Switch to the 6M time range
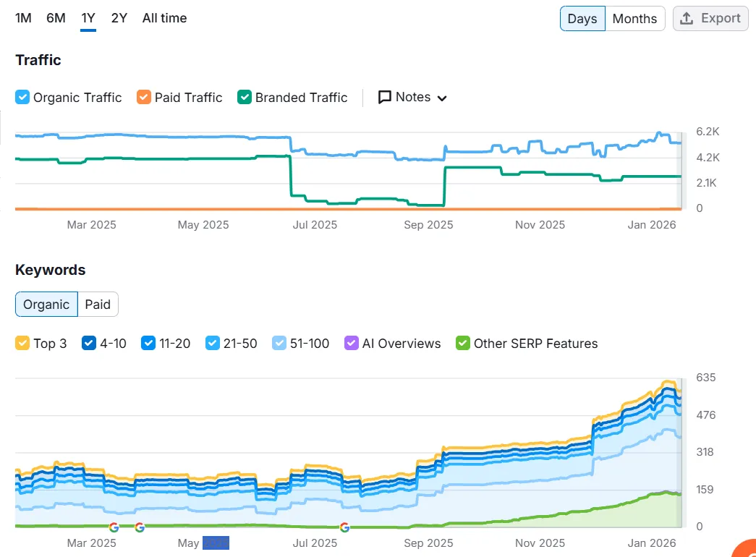This screenshot has width=756, height=557. point(56,18)
